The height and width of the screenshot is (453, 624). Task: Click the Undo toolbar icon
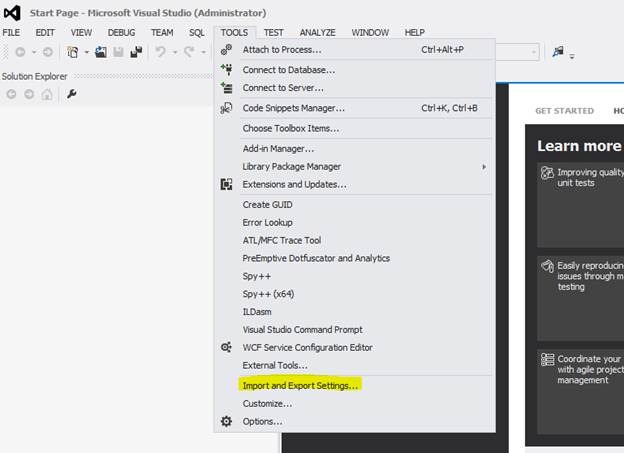(x=161, y=52)
